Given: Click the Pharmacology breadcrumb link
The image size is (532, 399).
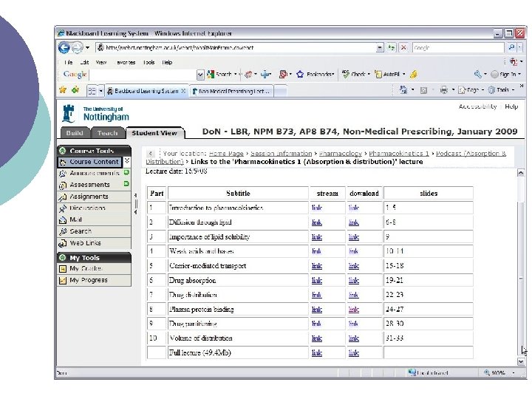Looking at the screenshot, I should click(x=341, y=154).
